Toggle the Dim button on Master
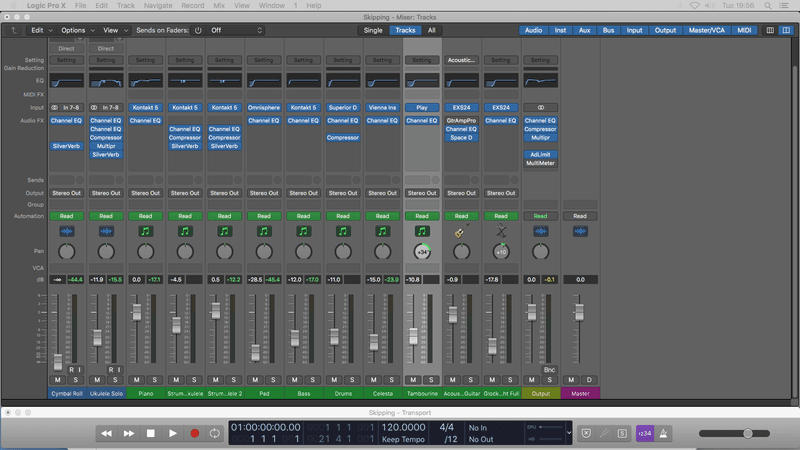Screen dimensions: 800x450 (589, 380)
